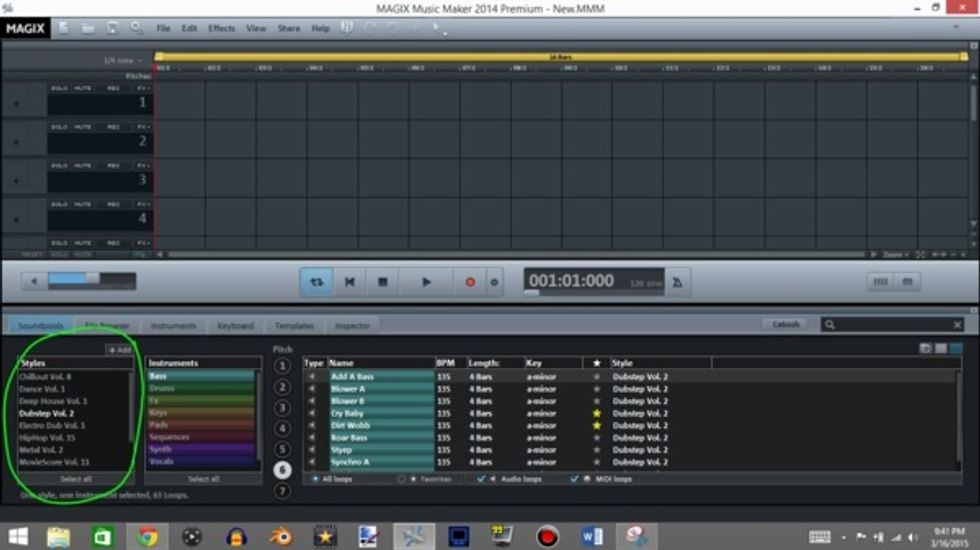980x550 pixels.
Task: Open the Share menu
Action: click(289, 28)
